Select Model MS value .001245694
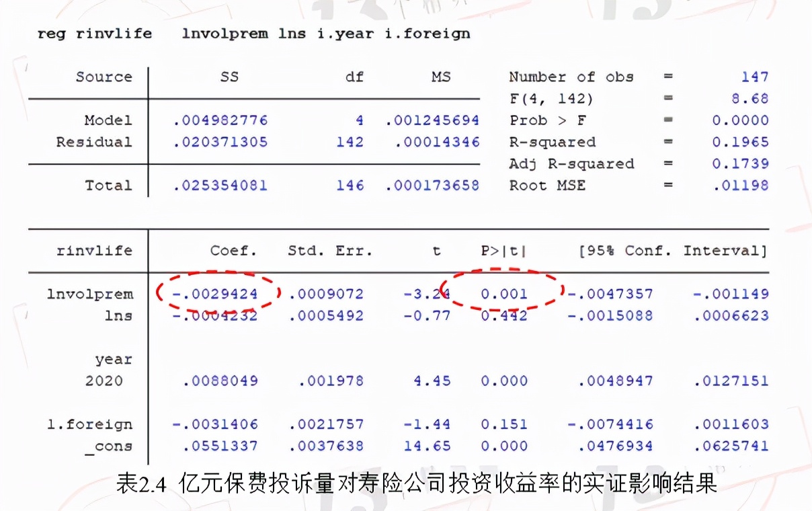Viewport: 812px width, 511px height. point(432,120)
